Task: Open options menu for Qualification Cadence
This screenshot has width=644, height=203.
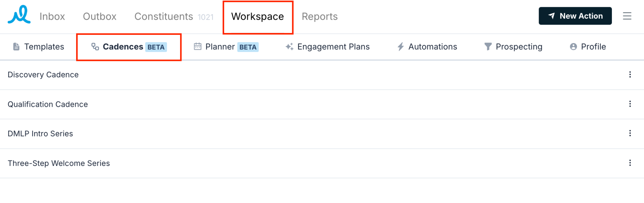Action: 630,104
